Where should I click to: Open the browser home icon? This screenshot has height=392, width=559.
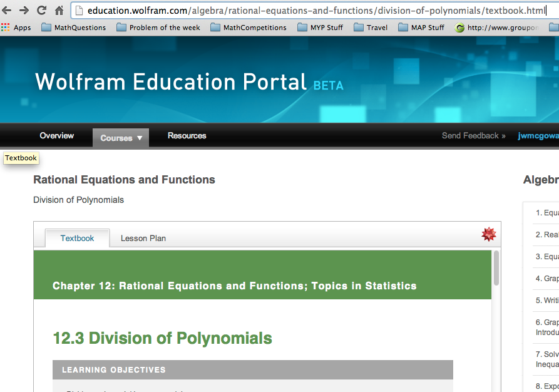point(59,11)
